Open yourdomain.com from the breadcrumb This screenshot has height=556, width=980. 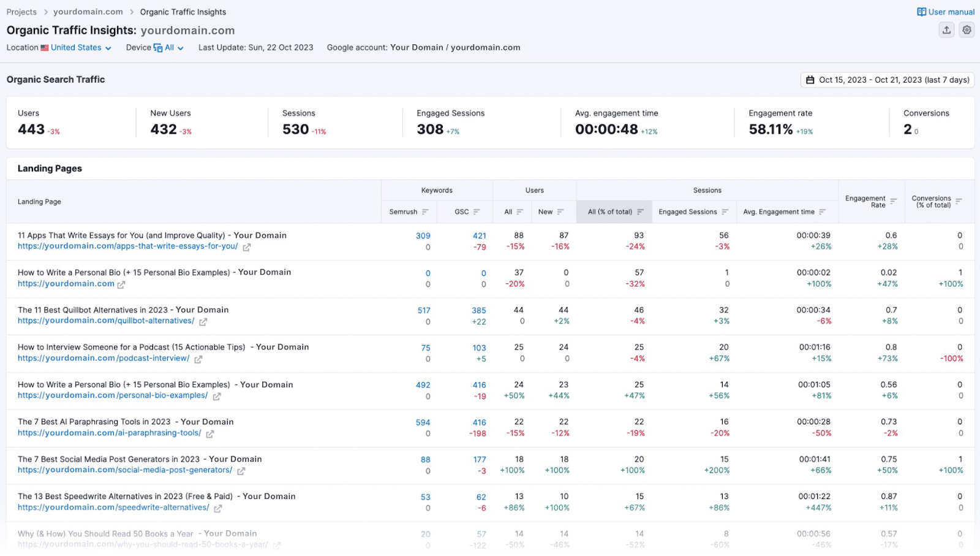point(88,11)
